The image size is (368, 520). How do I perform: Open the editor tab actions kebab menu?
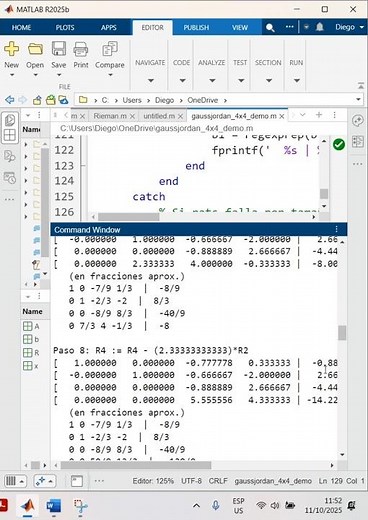334,115
